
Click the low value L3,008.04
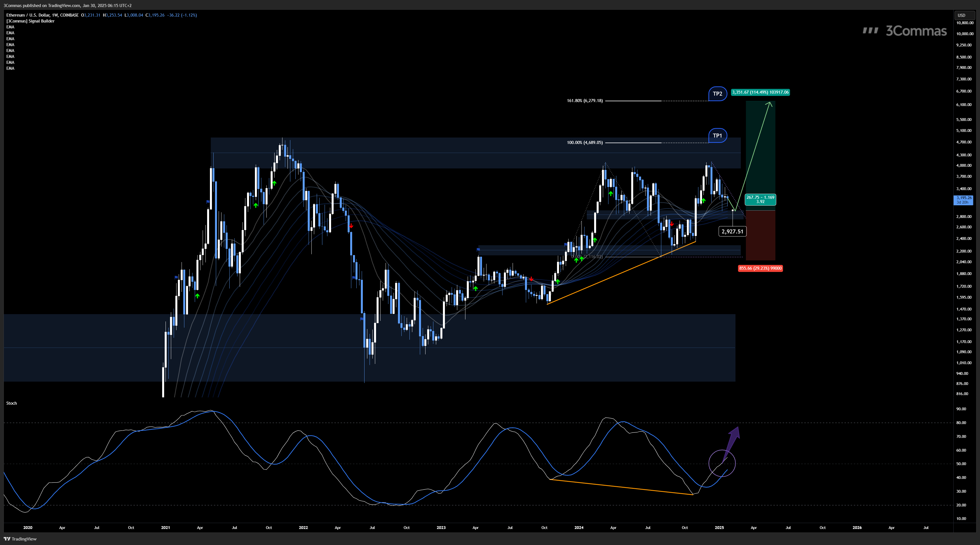tap(134, 15)
